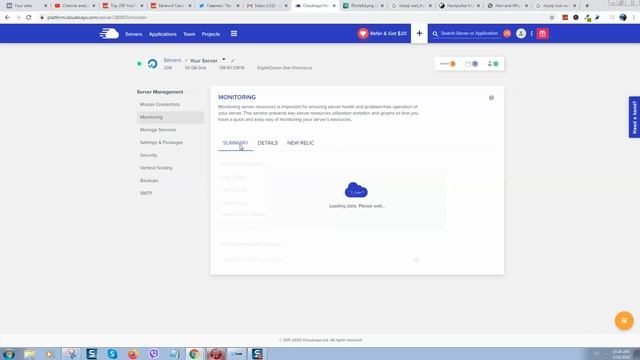Image resolution: width=640 pixels, height=360 pixels.
Task: Open the Windows Start button
Action: (9, 354)
